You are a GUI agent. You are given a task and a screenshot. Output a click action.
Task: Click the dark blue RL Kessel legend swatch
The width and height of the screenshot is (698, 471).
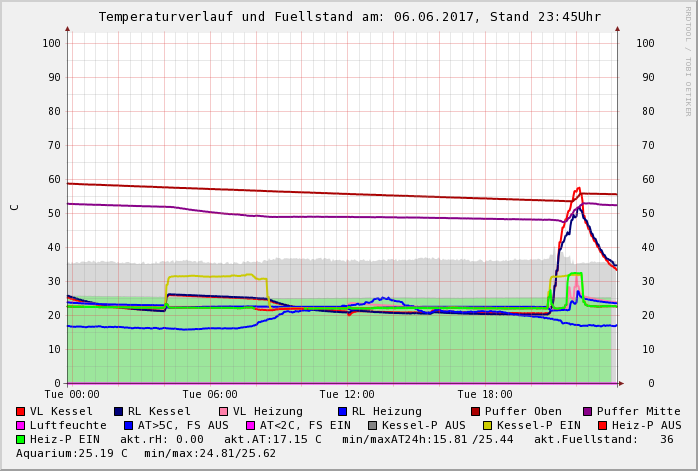(119, 412)
